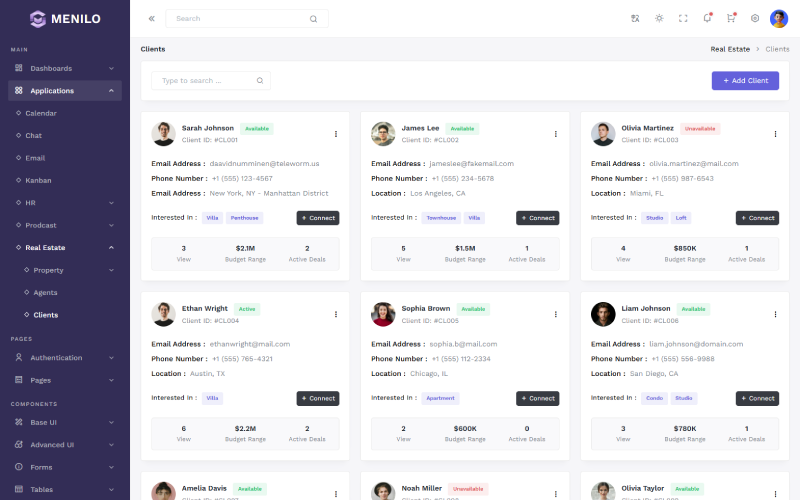Click the Condo tag on Liam's card

click(654, 398)
